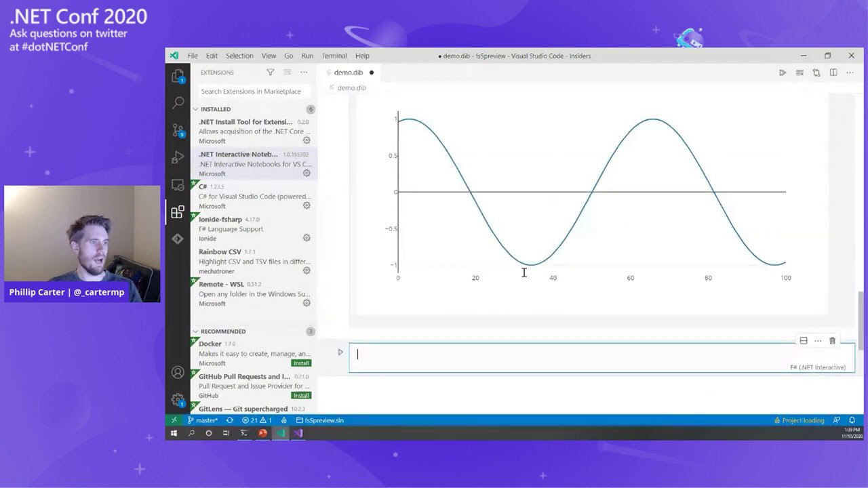
Task: Switch to PowerPoint in the taskbar
Action: pyautogui.click(x=262, y=433)
